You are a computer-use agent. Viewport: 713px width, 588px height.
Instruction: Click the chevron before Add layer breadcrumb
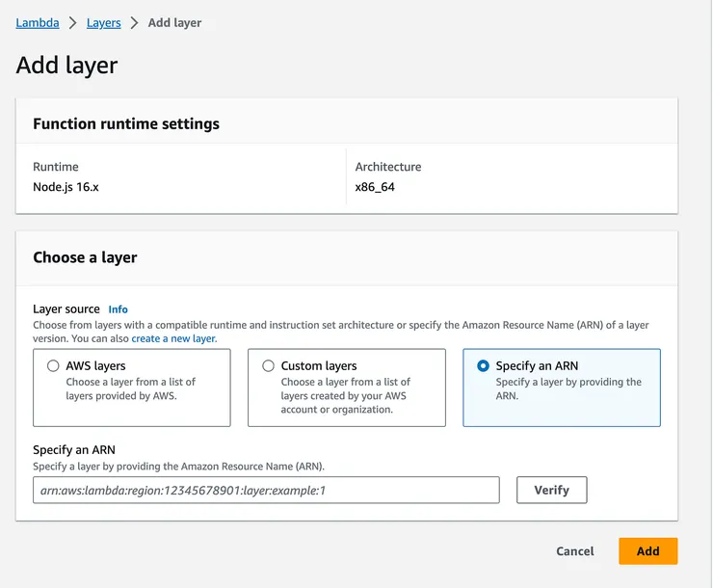pos(135,22)
